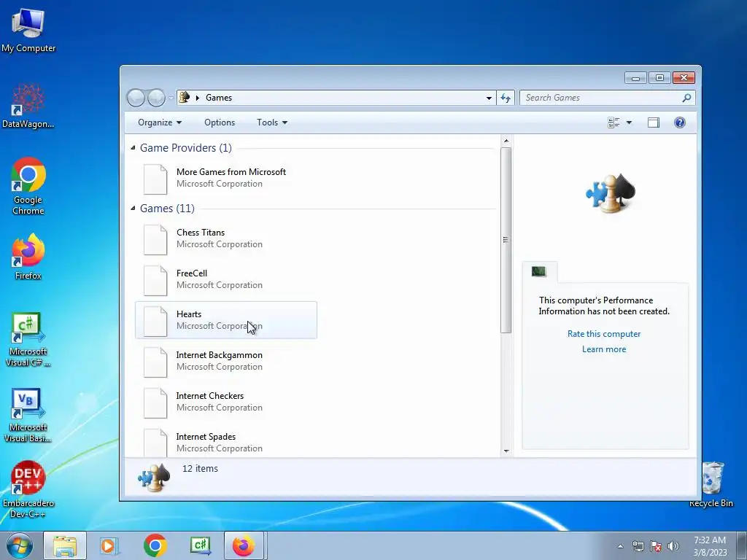747x560 pixels.
Task: Launch Firefox from desktop shortcut
Action: [x=28, y=257]
